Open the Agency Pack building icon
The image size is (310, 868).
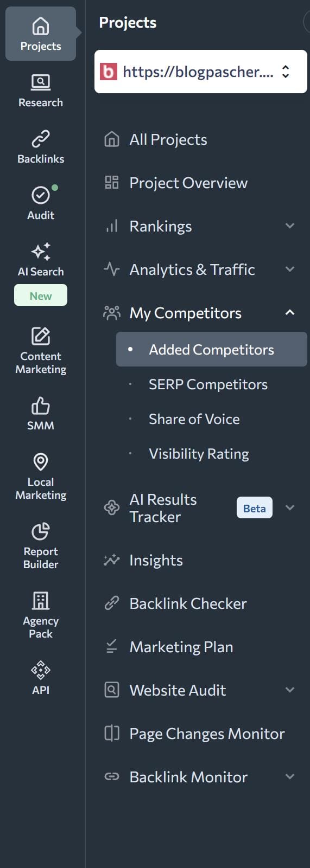coord(41,601)
